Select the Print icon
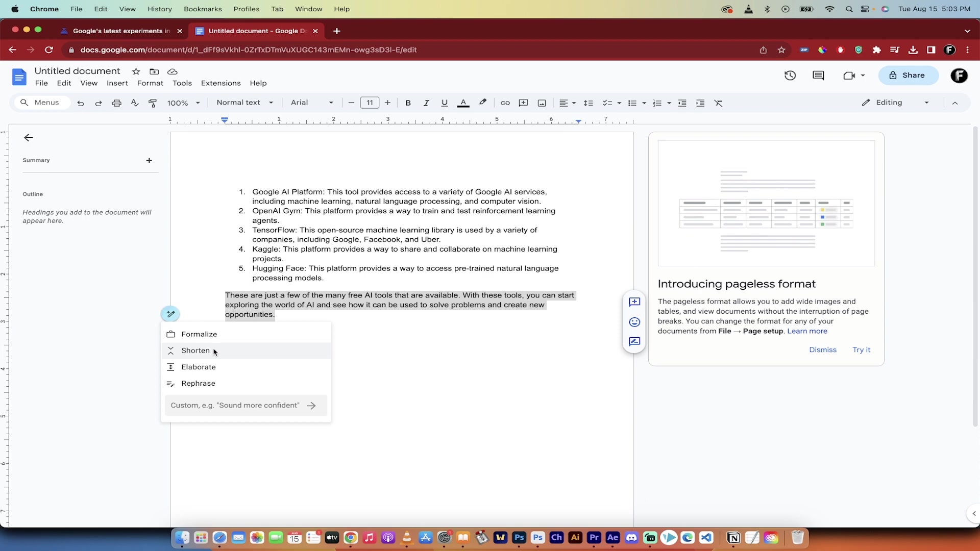This screenshot has height=551, width=980. click(117, 103)
